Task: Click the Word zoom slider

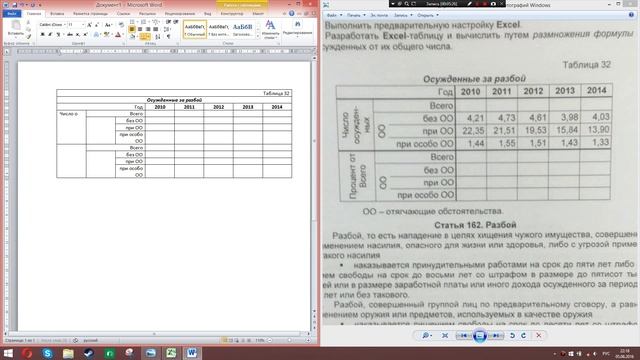Action: pyautogui.click(x=289, y=340)
